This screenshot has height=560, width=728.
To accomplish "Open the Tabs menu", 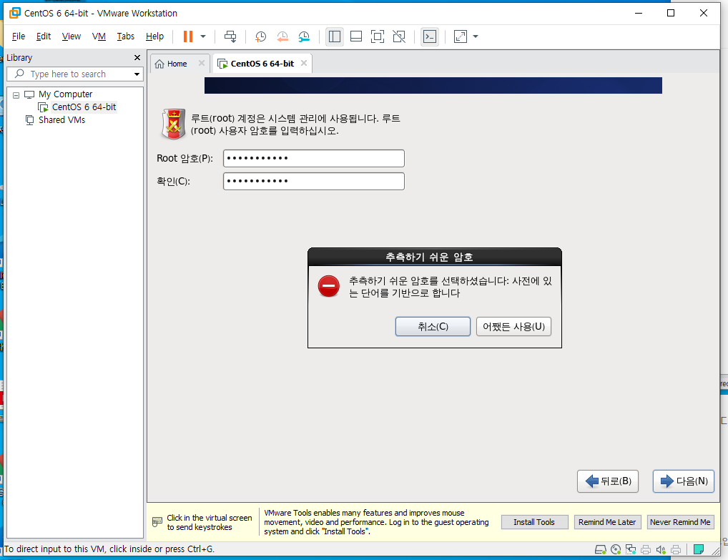I will (125, 36).
